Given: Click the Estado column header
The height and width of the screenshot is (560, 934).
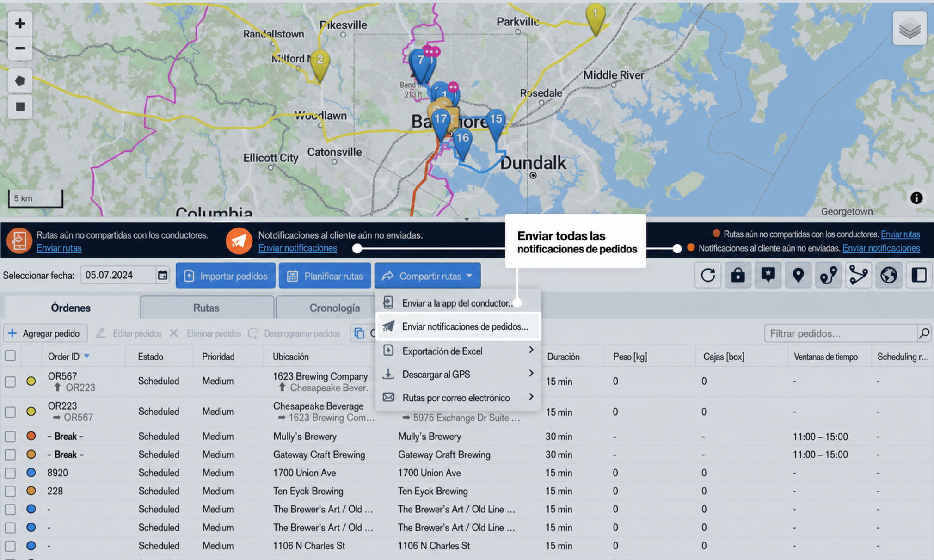Looking at the screenshot, I should [150, 357].
